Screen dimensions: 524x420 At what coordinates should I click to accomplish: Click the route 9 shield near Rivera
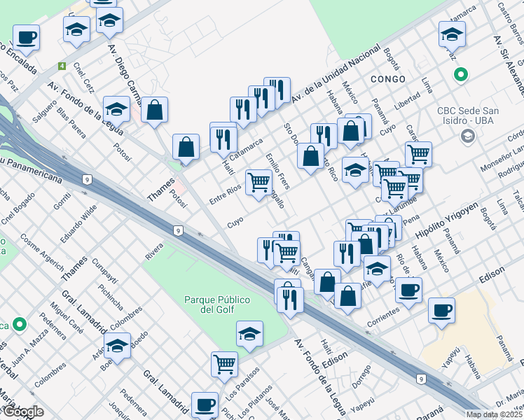point(178,231)
